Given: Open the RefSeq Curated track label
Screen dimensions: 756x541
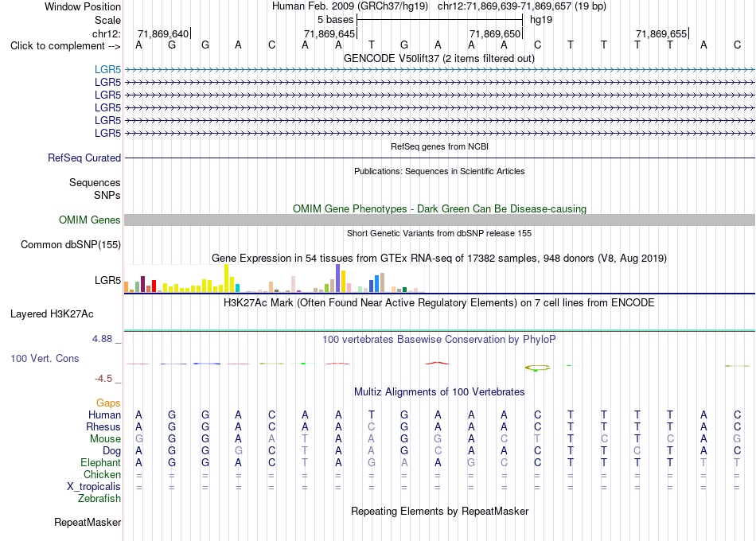Looking at the screenshot, I should 84,158.
